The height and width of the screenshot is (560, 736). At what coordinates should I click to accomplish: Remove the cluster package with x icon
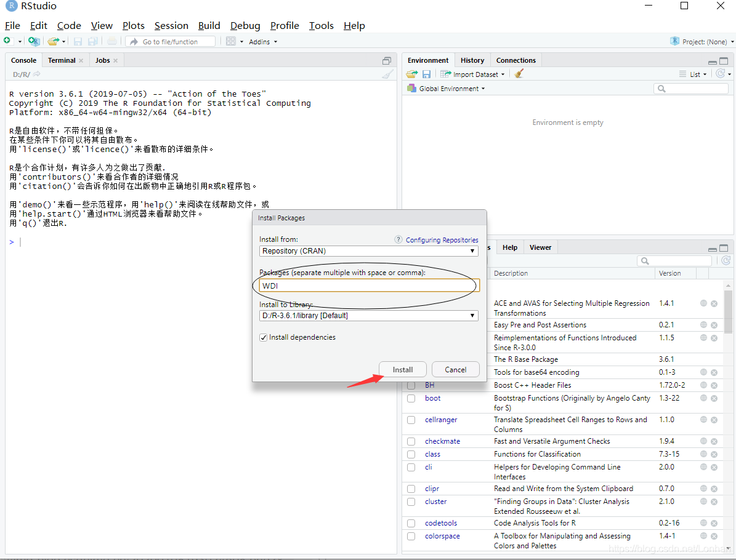tap(714, 502)
